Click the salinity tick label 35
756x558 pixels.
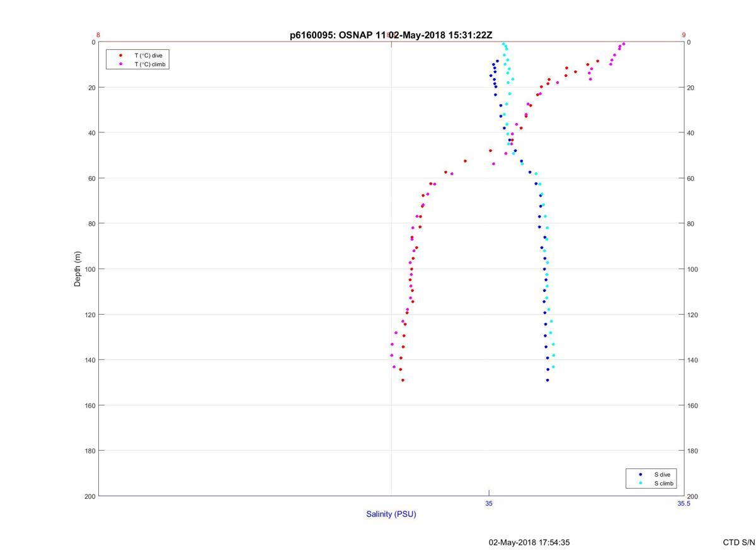coord(489,504)
